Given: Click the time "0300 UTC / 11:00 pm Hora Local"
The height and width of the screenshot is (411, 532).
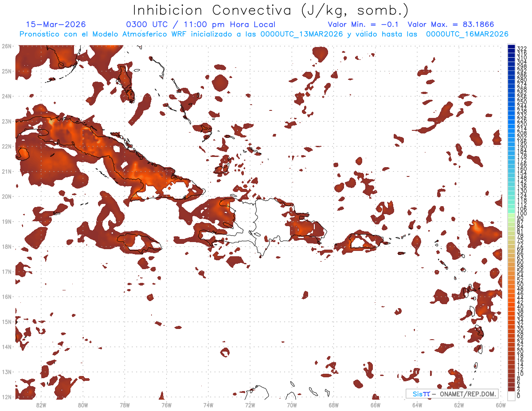Looking at the screenshot, I should click(x=201, y=25).
